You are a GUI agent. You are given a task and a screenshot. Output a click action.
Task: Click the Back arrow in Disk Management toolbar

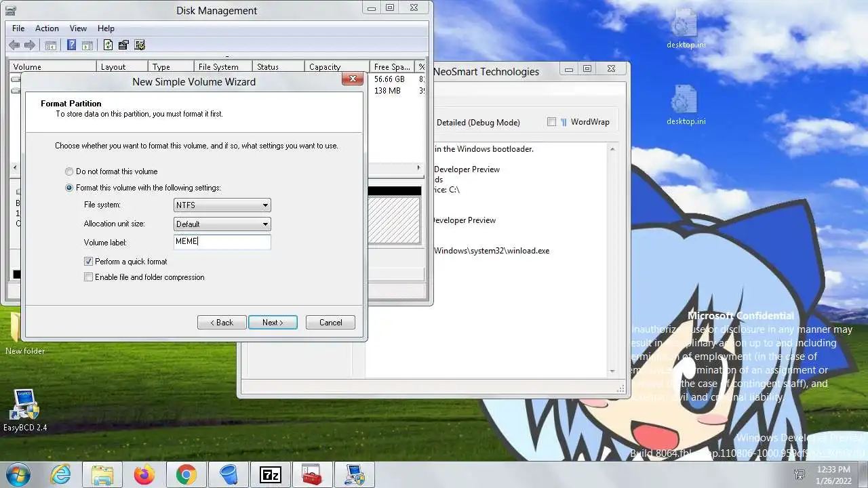coord(14,45)
